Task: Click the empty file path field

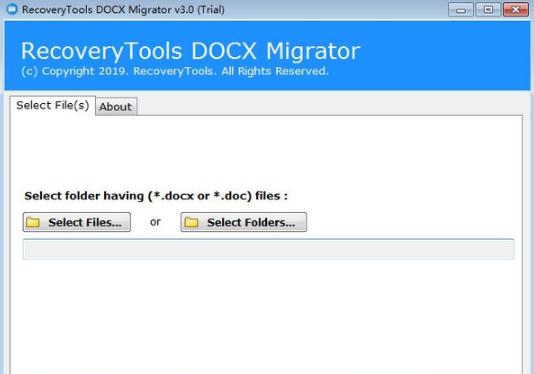Action: coord(268,249)
